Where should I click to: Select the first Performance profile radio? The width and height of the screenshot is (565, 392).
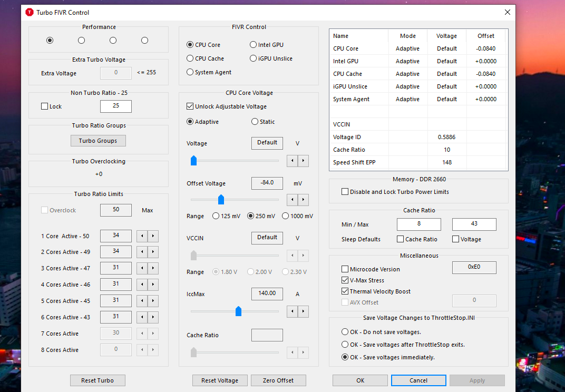point(50,41)
